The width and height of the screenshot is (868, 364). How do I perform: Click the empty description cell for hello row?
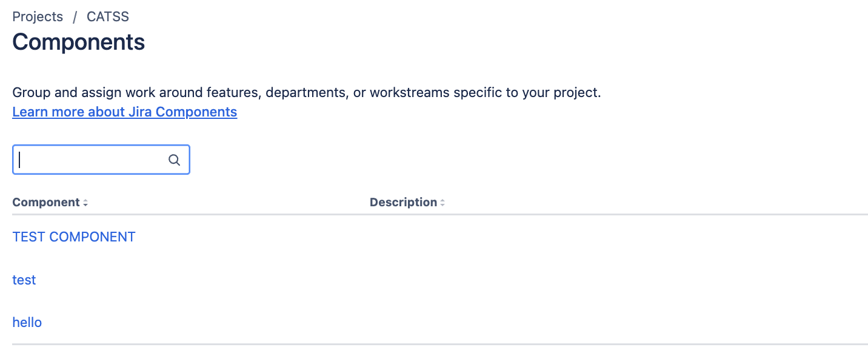[x=618, y=322]
